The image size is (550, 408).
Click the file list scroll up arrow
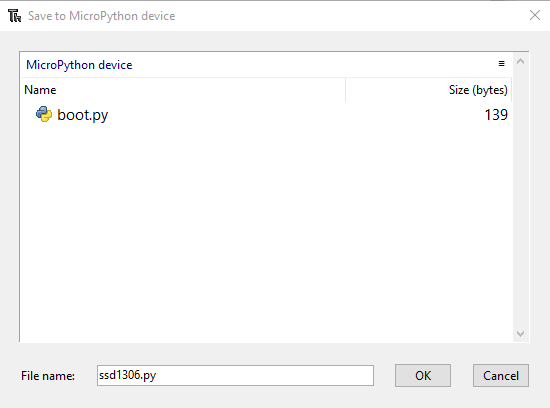point(521,61)
